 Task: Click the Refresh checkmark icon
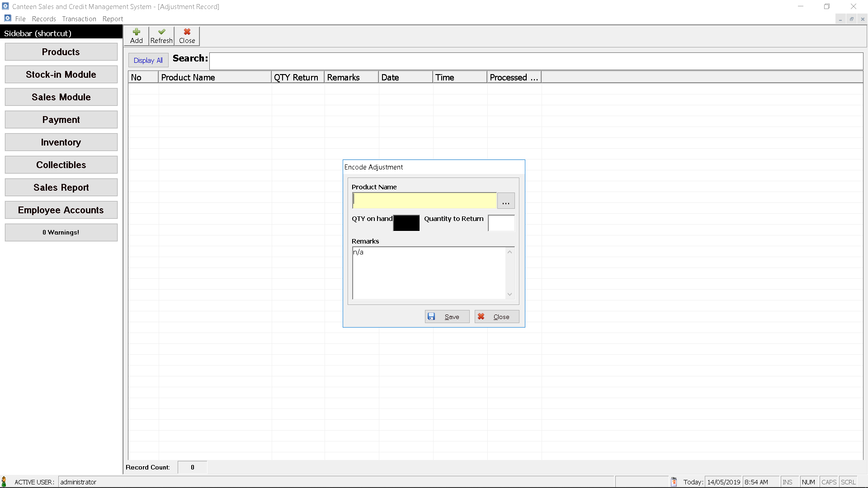[x=161, y=32]
